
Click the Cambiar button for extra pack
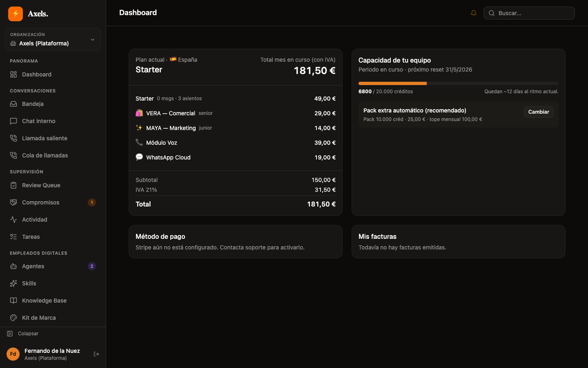point(539,112)
